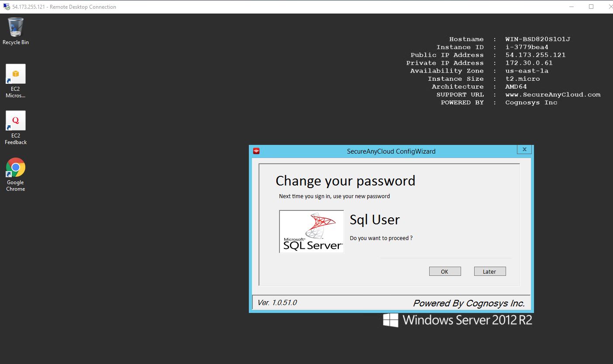Image resolution: width=613 pixels, height=364 pixels.
Task: Close the SecureAnyCloud ConfigWizard dialog
Action: point(524,149)
